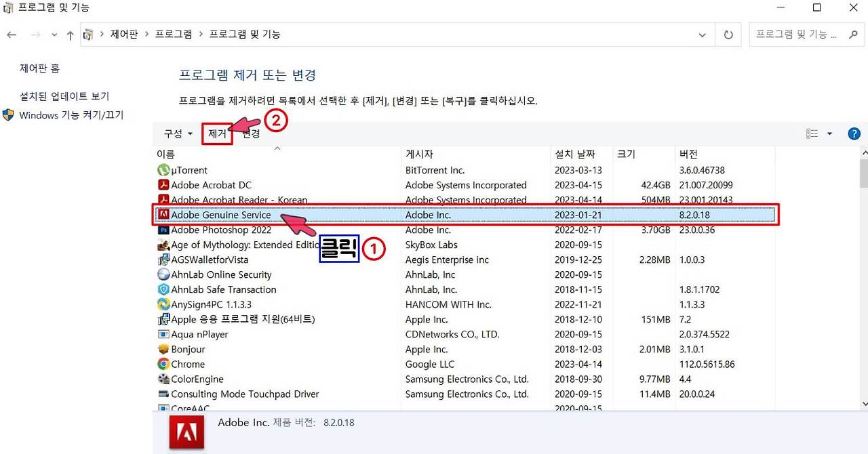Open the address bar history dropdown arrow
This screenshot has width=868, height=454.
pyautogui.click(x=703, y=34)
